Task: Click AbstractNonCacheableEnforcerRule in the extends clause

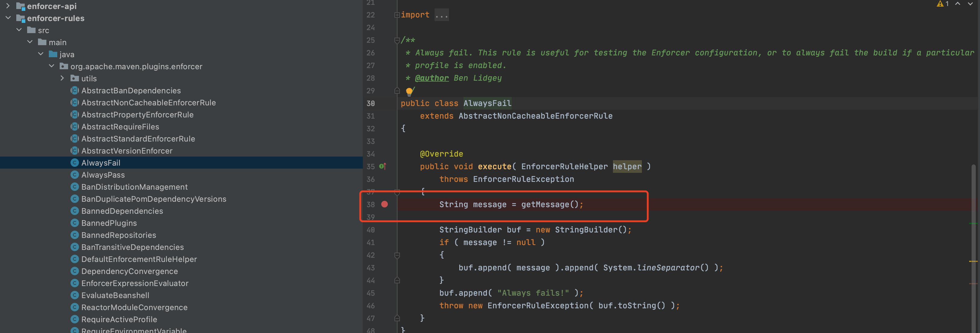Action: coord(535,116)
